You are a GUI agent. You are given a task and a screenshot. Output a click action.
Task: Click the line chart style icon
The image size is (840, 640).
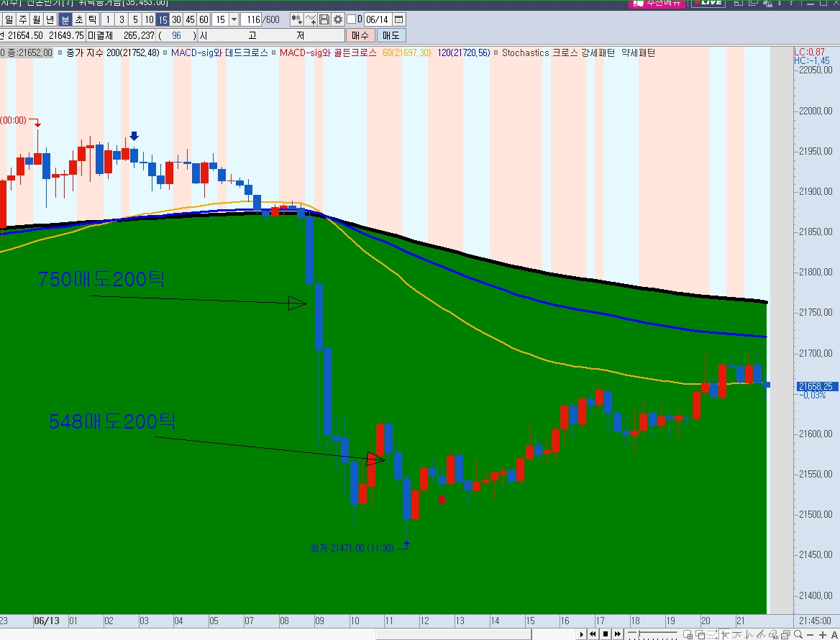click(x=737, y=635)
